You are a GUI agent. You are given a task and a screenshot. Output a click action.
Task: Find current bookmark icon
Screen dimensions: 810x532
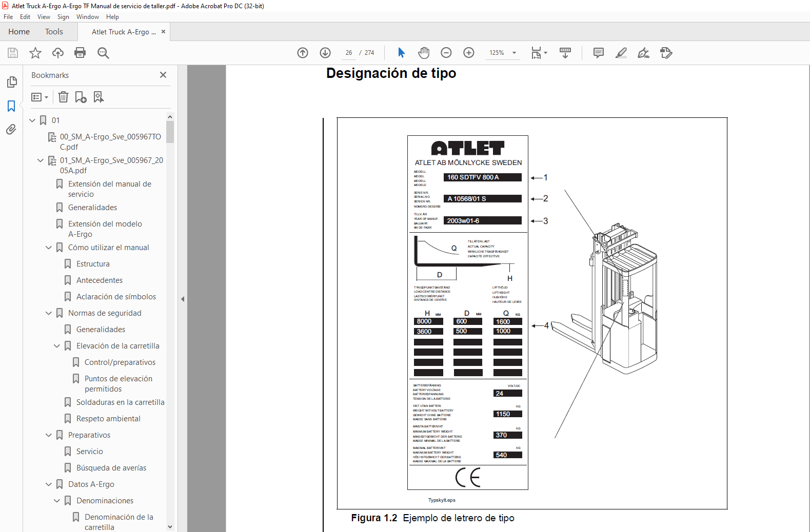click(98, 97)
